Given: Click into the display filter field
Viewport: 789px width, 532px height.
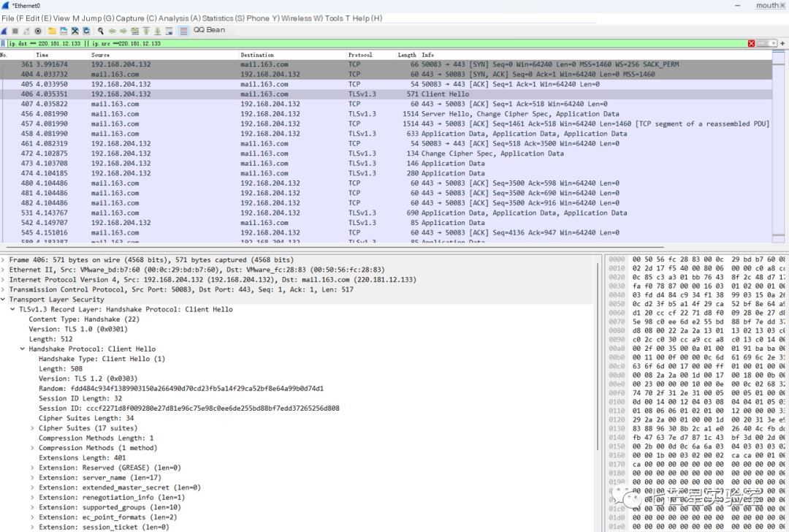Looking at the screenshot, I should tap(378, 44).
